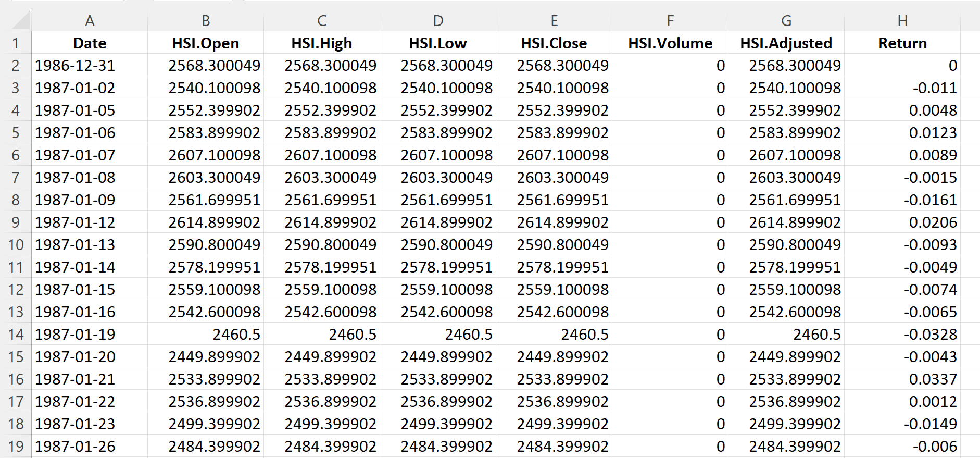Viewport: 980px width, 458px height.
Task: Click HSI.Adjusted value 2449.899902
Action: pyautogui.click(x=786, y=356)
